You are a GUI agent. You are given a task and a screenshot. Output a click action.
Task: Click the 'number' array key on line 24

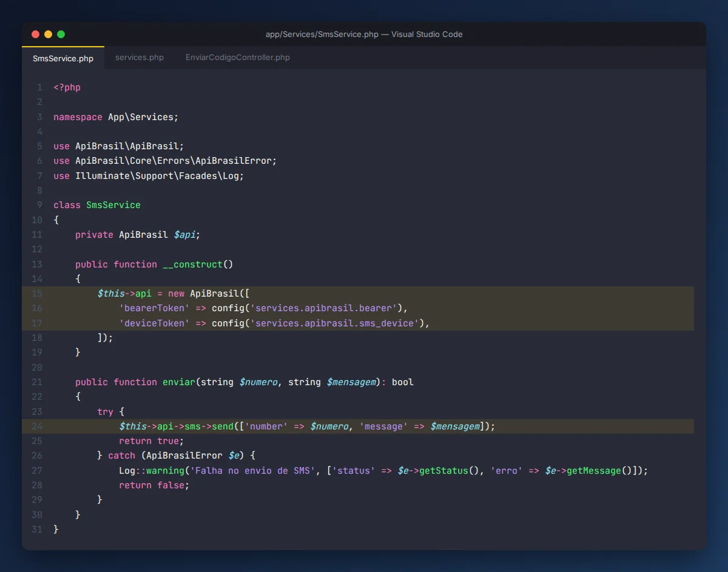pyautogui.click(x=266, y=426)
